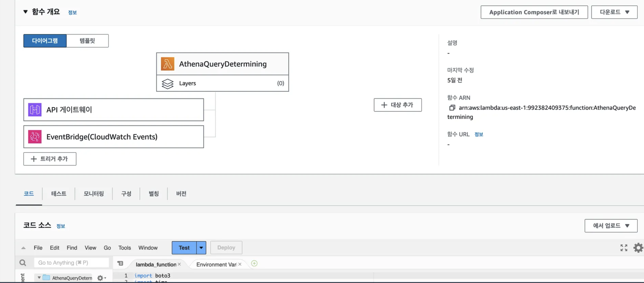The image size is (644, 283).
Task: Switch to the 템플릿 view
Action: (x=87, y=41)
